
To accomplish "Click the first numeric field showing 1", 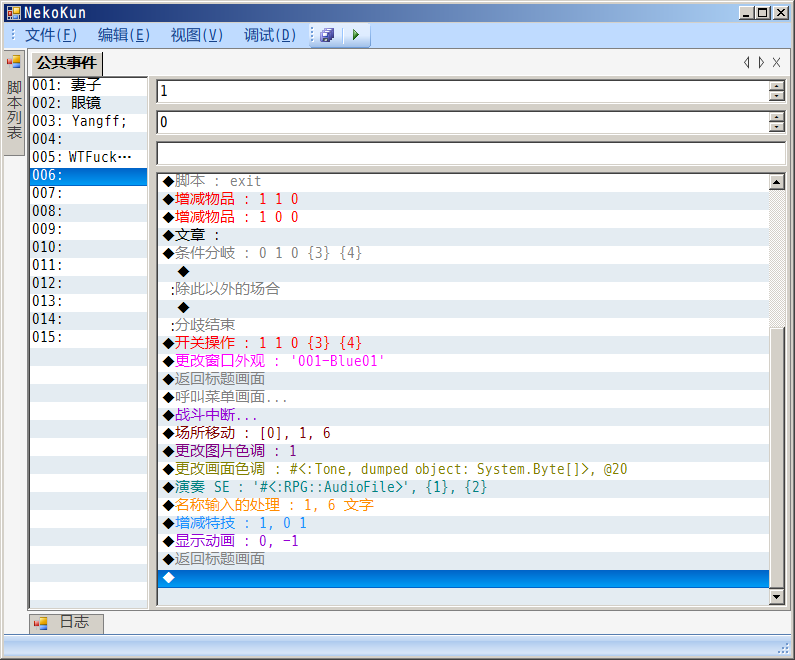I will [x=462, y=91].
